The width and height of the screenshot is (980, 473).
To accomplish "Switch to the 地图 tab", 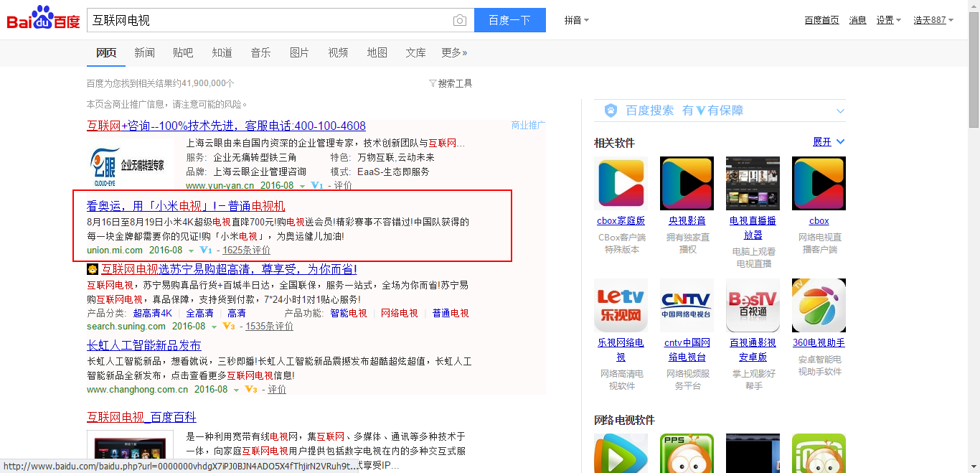I will tap(377, 52).
